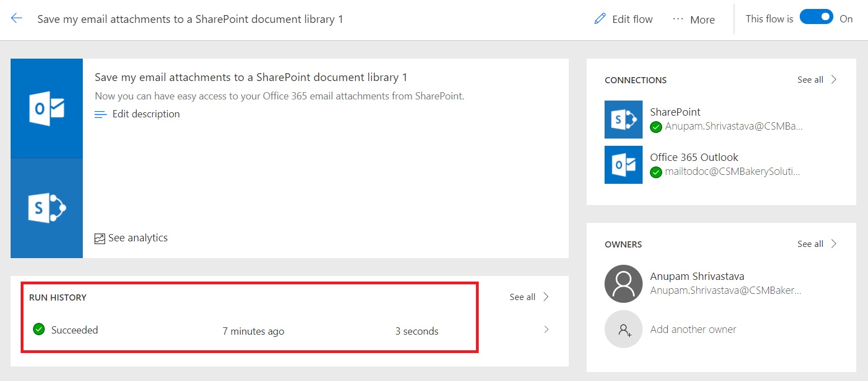Click the SharePoint connection icon
The width and height of the screenshot is (868, 381).
pos(624,120)
